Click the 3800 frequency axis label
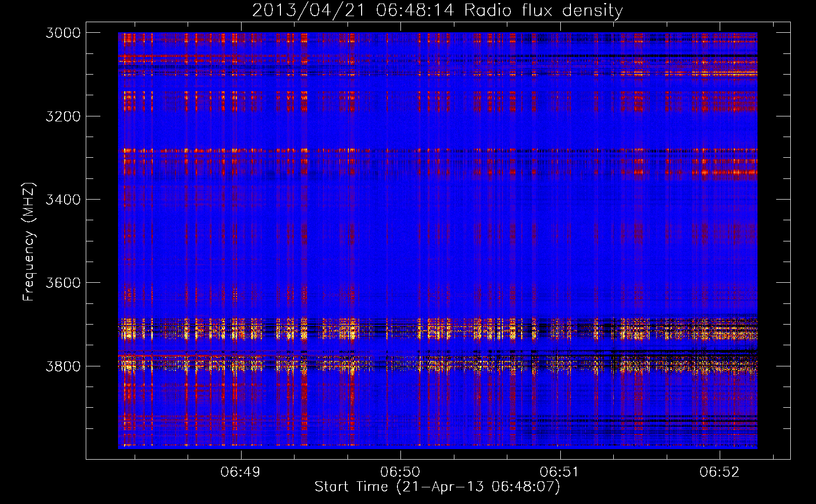816x504 pixels. 63,366
